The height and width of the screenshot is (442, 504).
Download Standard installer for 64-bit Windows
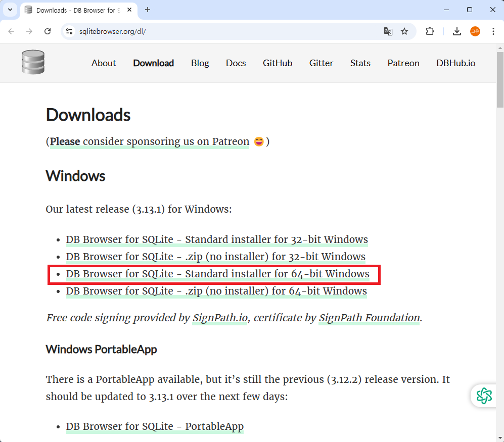tap(217, 274)
